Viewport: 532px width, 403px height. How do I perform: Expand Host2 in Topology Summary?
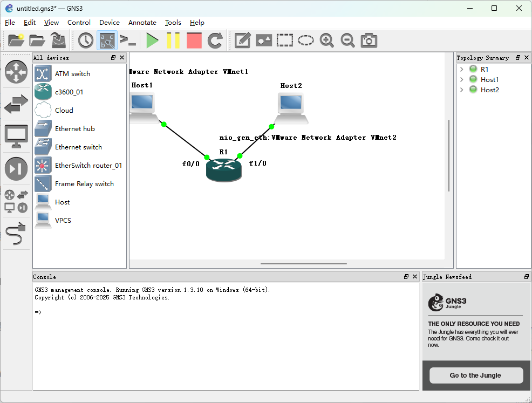click(x=461, y=90)
